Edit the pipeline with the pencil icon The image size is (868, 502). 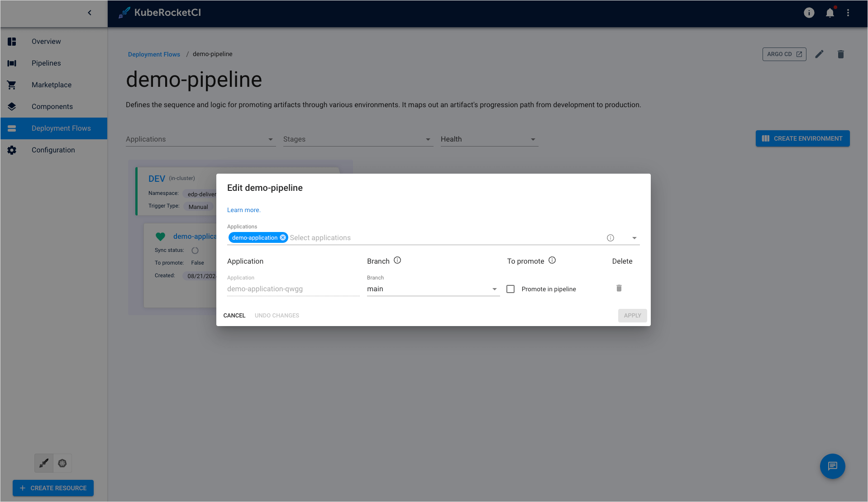pos(819,54)
